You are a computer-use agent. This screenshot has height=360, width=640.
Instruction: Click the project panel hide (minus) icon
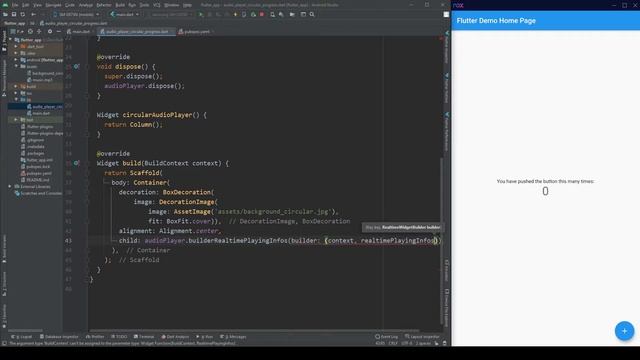[x=58, y=31]
